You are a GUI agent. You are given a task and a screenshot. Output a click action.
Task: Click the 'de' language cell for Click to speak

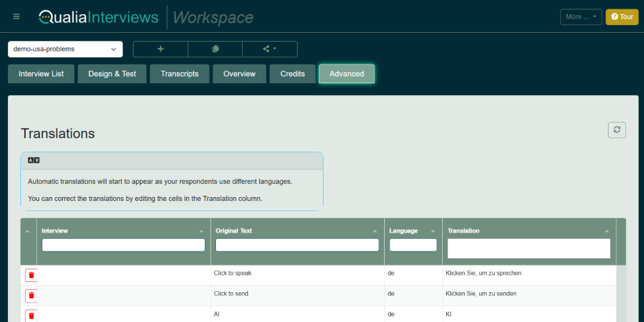414,275
